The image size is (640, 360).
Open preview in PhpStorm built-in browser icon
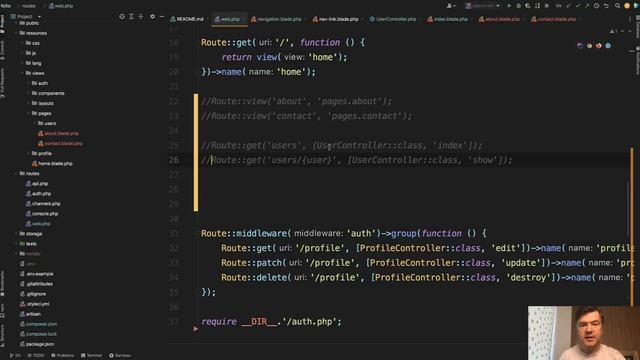580,46
